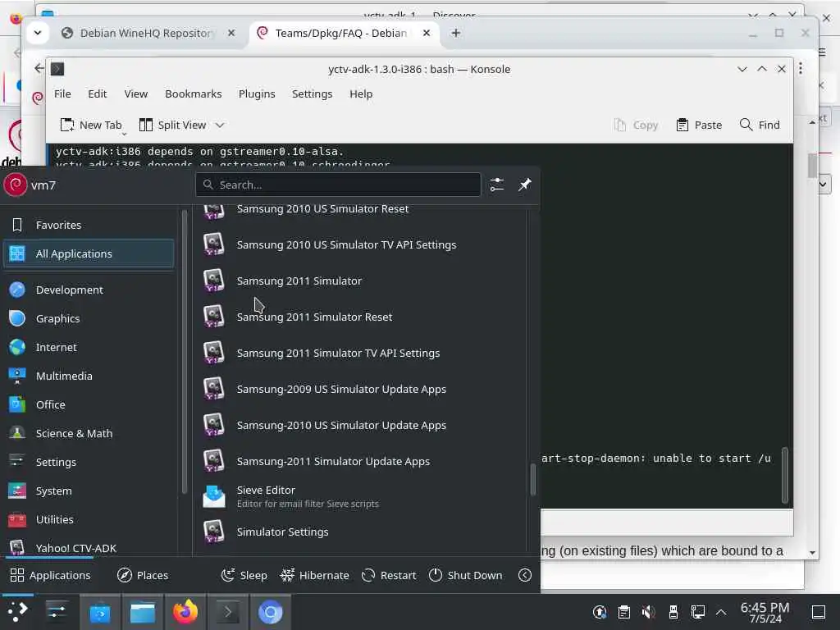This screenshot has width=840, height=630.
Task: Switch to the Places view tab
Action: click(143, 575)
